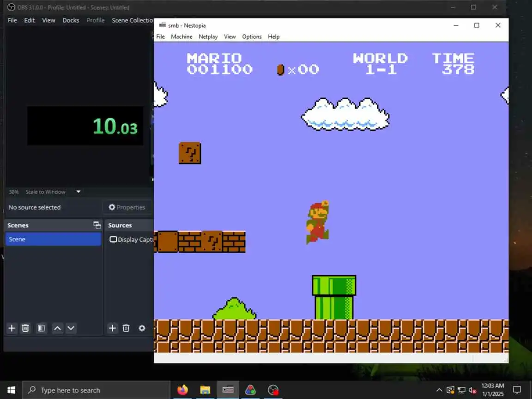Open scene filters icon in Scenes panel
The height and width of the screenshot is (399, 532).
click(x=42, y=328)
